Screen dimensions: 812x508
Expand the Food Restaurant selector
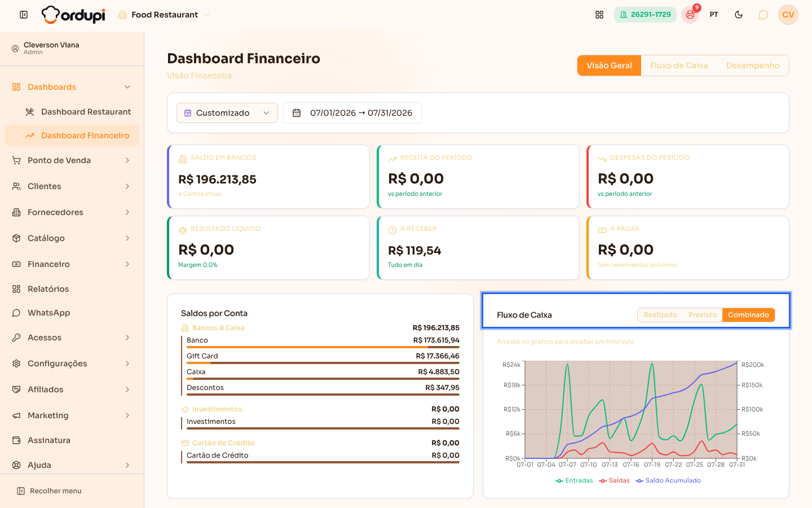coord(164,15)
